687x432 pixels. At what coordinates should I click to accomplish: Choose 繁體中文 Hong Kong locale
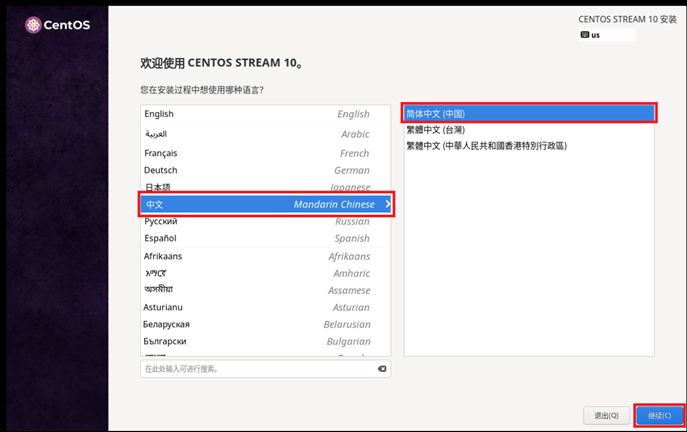click(x=529, y=145)
